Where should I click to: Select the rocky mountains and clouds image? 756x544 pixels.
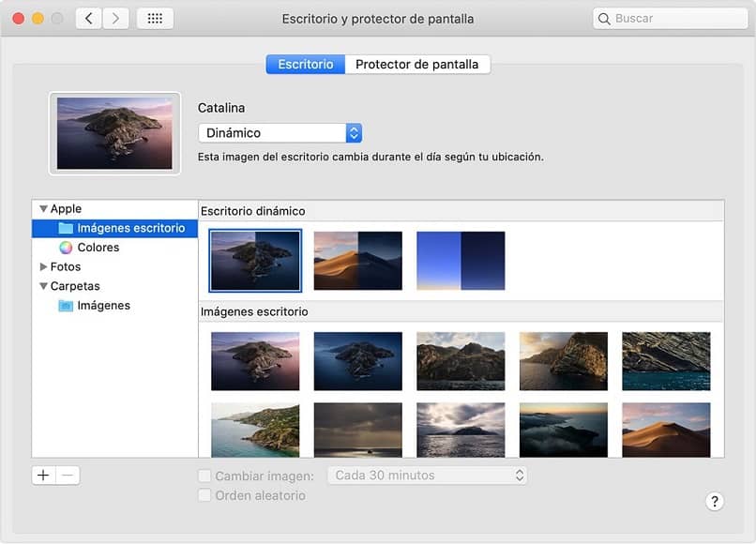click(x=461, y=361)
